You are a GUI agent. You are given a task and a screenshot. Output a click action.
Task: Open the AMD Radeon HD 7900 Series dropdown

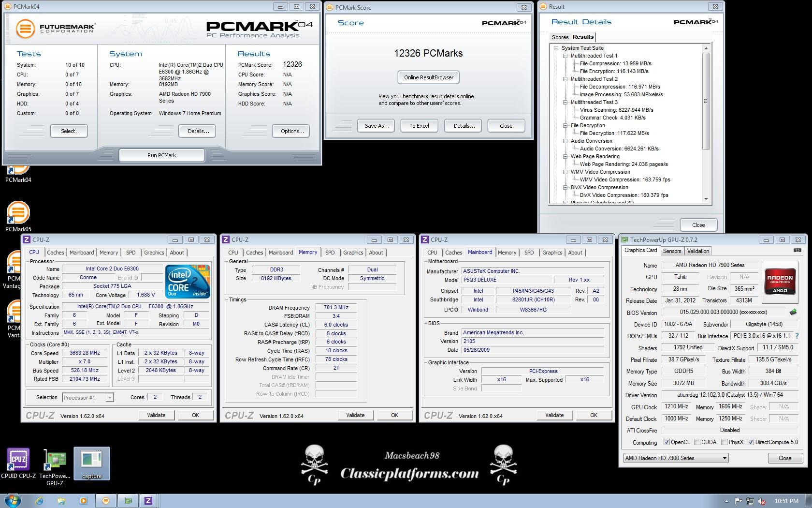(x=676, y=458)
